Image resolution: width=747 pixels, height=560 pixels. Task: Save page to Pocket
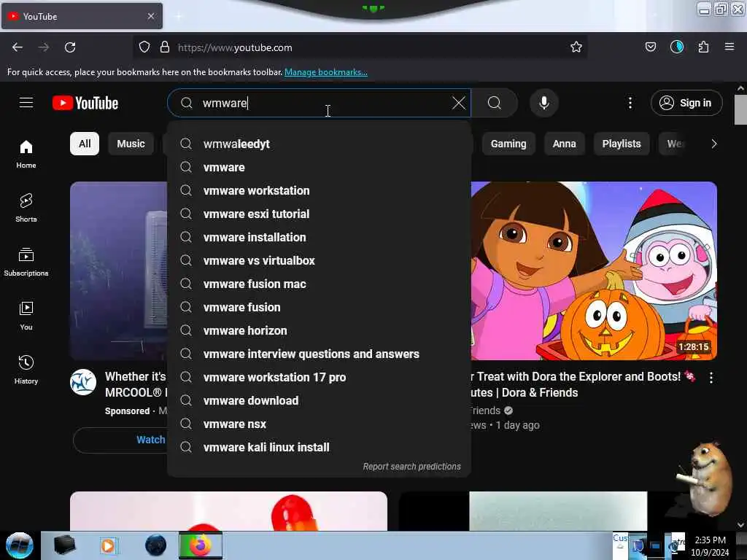(650, 47)
